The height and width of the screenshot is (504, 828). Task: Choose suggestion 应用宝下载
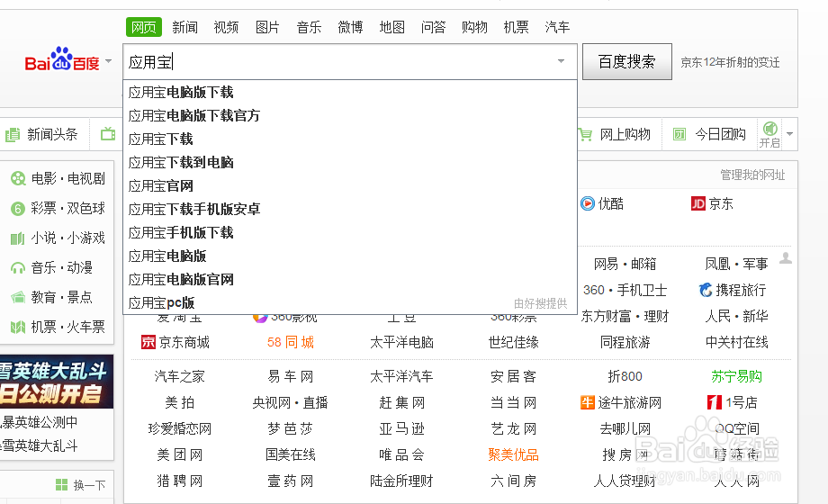(x=349, y=139)
